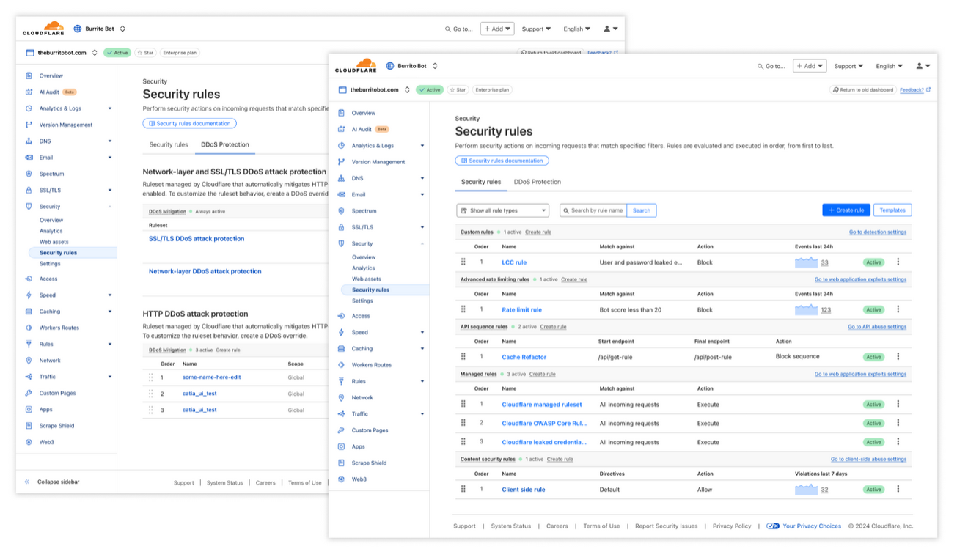
Task: Open Go to detection settings link
Action: click(x=878, y=232)
